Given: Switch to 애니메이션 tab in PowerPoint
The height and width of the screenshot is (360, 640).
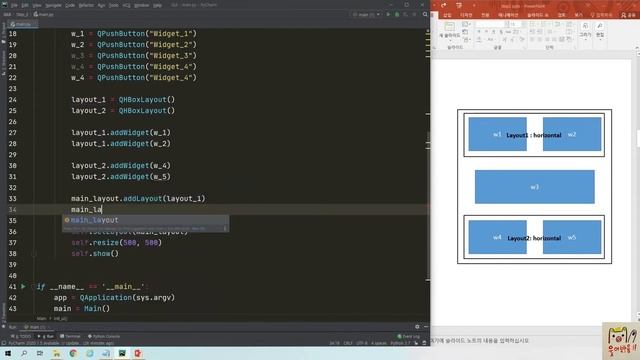Looking at the screenshot, I should [x=508, y=15].
